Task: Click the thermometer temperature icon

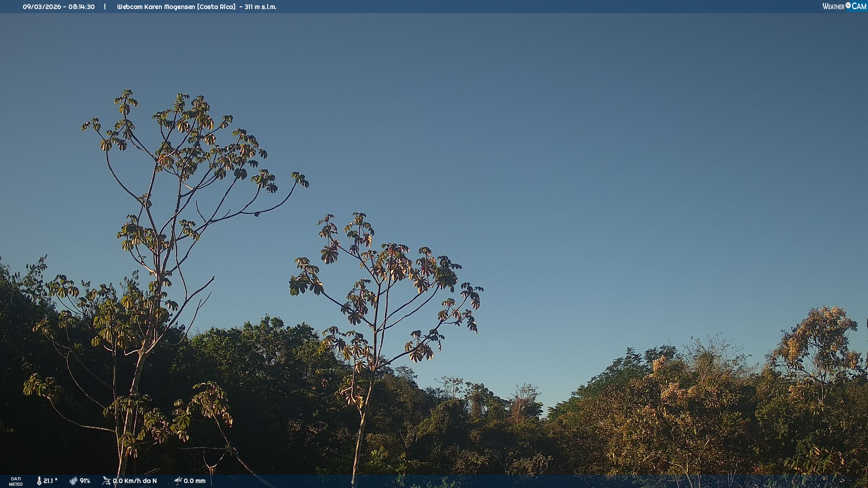Action: [x=39, y=481]
